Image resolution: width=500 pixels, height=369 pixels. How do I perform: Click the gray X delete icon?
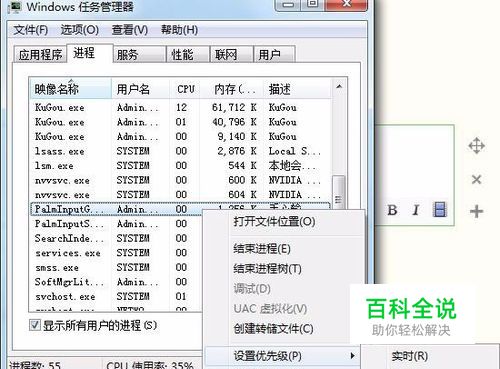(476, 180)
